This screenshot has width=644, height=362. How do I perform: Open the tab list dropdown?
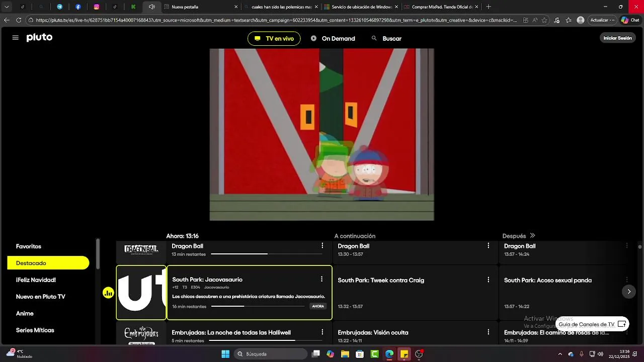(7, 7)
